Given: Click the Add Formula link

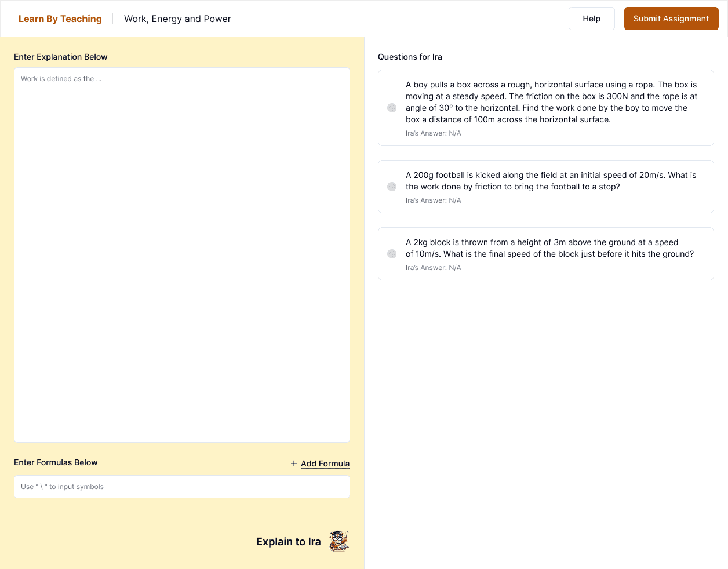Looking at the screenshot, I should (325, 464).
